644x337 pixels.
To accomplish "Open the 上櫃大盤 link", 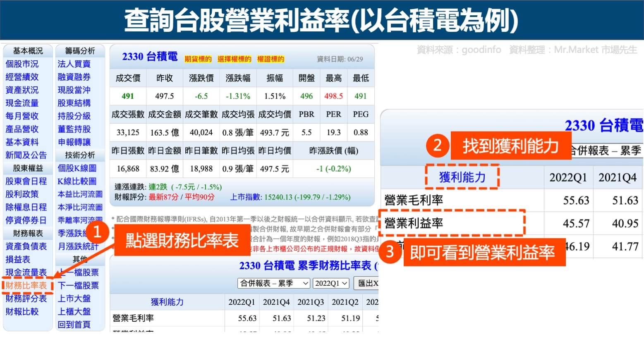I will click(x=74, y=312).
